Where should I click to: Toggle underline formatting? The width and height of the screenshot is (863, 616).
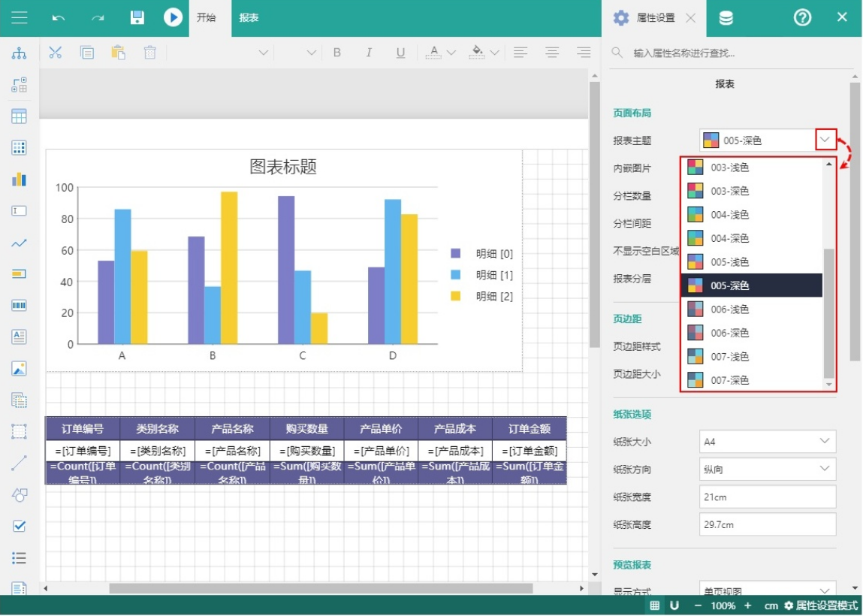tap(400, 53)
